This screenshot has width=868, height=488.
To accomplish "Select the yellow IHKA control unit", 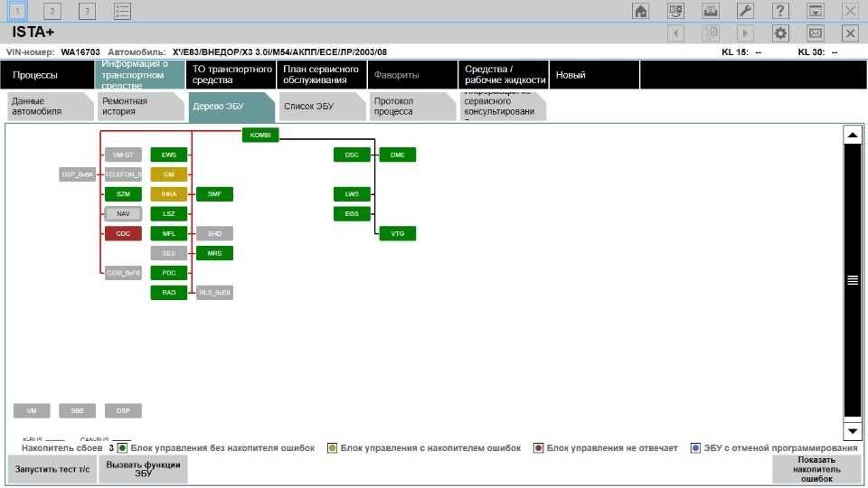I will [169, 194].
